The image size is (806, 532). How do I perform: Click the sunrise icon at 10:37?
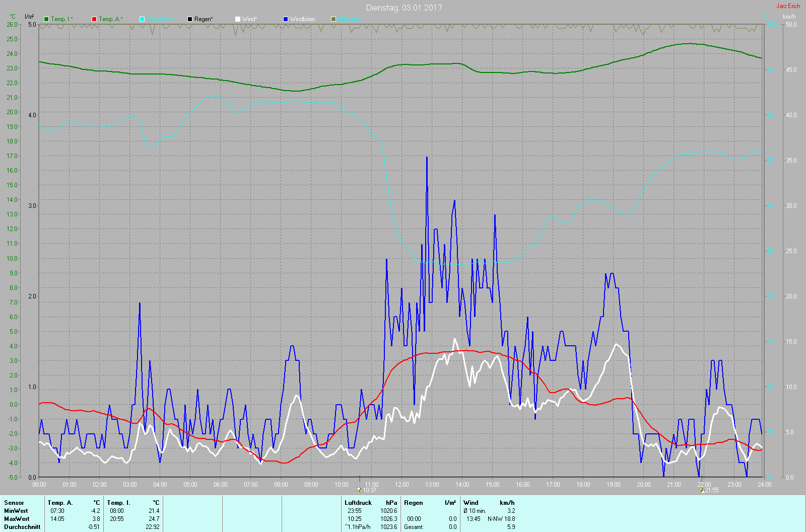click(360, 489)
